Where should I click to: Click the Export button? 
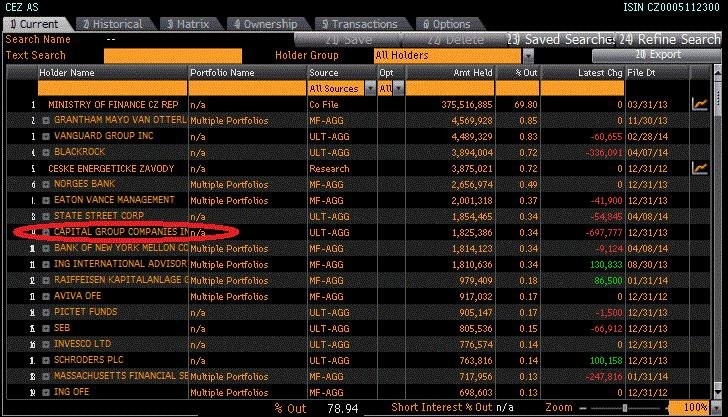coord(656,55)
